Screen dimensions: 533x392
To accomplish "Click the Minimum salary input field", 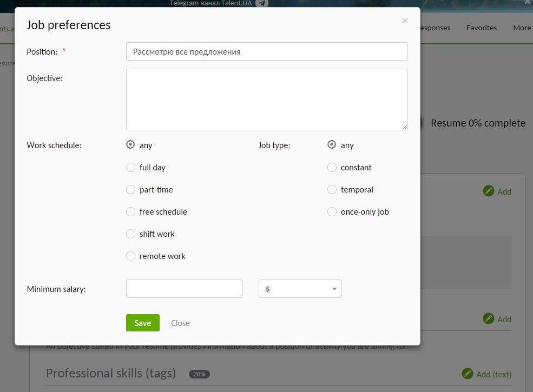I will [184, 289].
